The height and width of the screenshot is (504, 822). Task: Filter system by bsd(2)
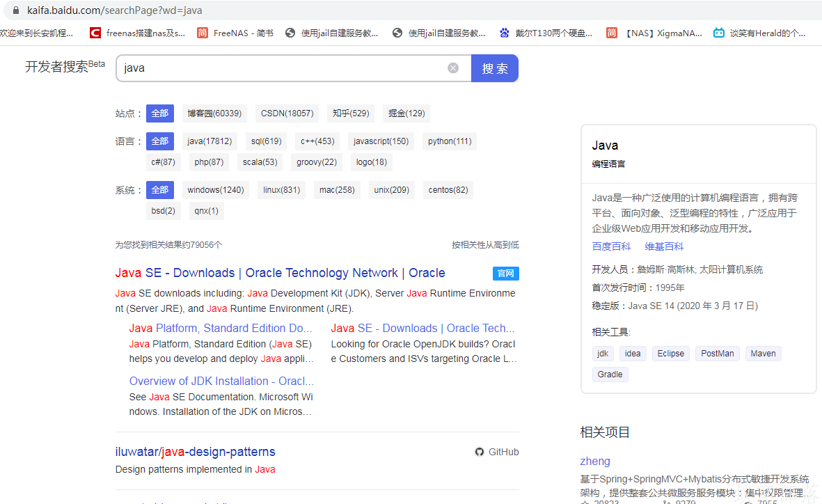(x=164, y=211)
